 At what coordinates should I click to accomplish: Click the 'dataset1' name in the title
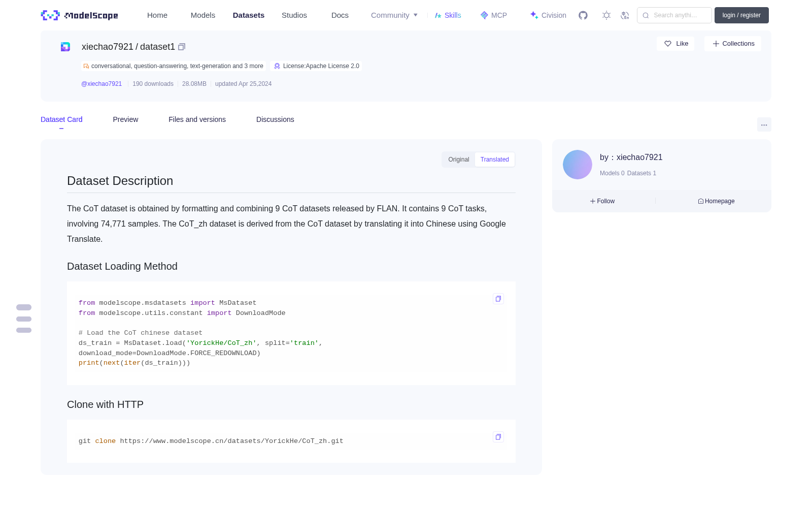click(x=157, y=47)
